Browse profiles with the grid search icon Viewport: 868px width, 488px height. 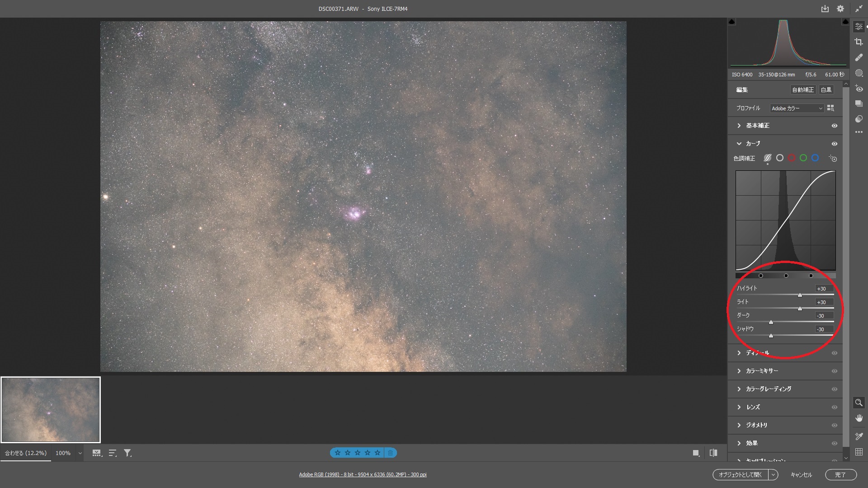[830, 108]
